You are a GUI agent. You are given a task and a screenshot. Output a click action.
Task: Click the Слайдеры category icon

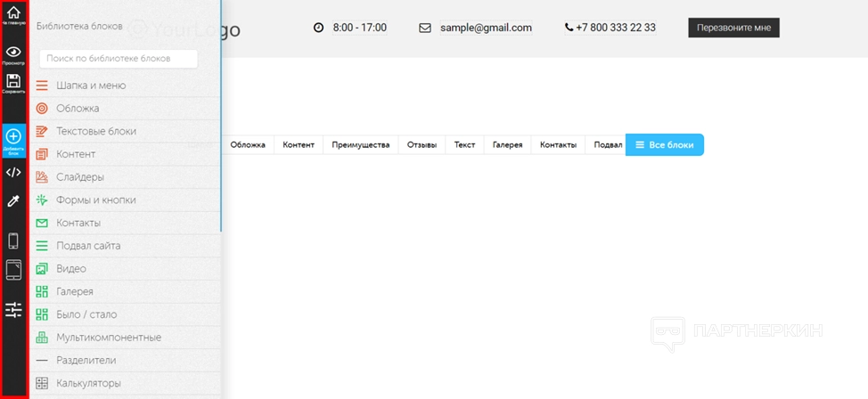coord(42,177)
